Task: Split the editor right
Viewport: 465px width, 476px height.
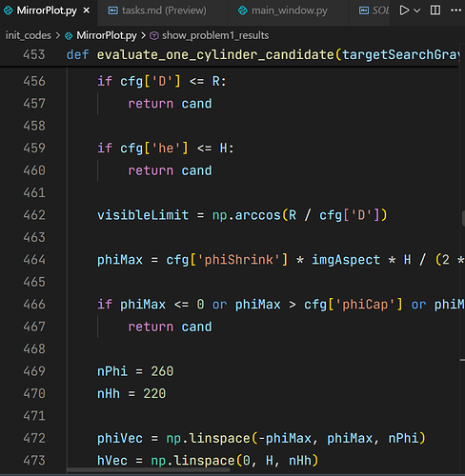Action: (x=435, y=10)
